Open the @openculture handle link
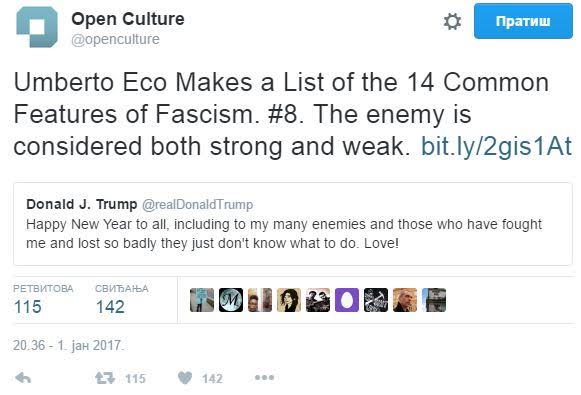Image resolution: width=581 pixels, height=395 pixels. pyautogui.click(x=115, y=39)
